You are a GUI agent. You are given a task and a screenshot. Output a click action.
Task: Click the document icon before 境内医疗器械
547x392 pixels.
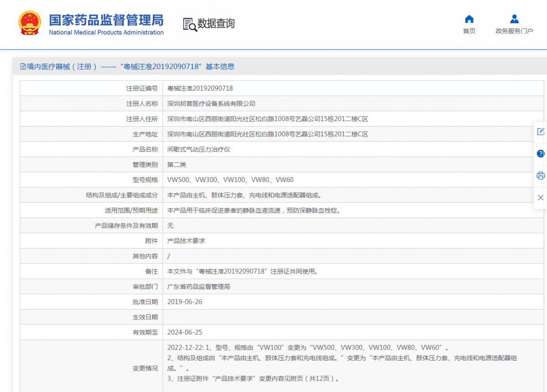[x=23, y=66]
